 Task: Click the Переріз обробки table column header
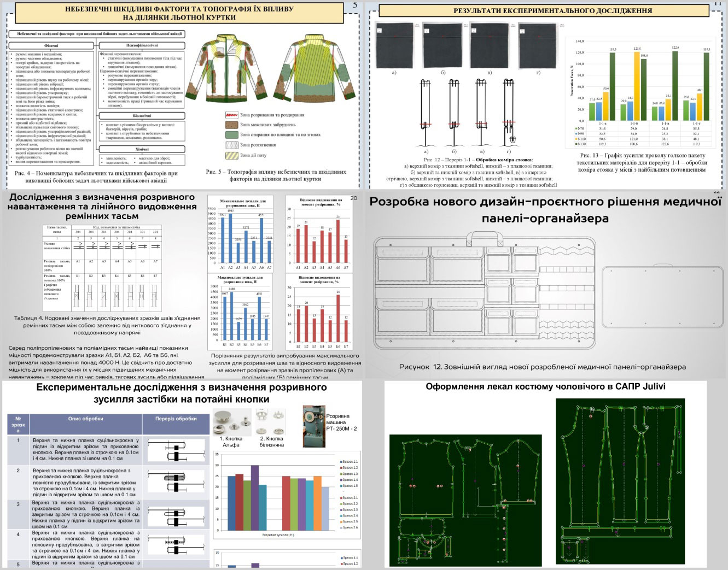pos(176,419)
